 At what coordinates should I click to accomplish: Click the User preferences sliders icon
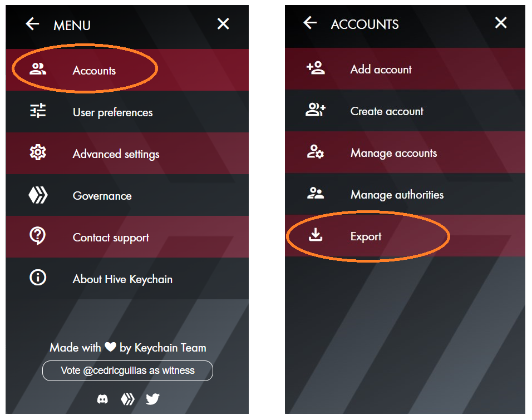pyautogui.click(x=38, y=111)
